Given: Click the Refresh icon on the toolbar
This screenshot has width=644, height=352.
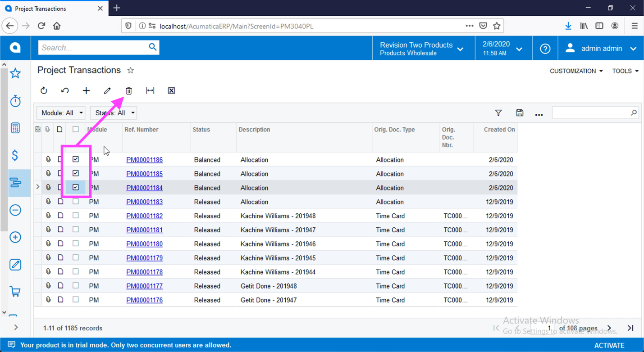Looking at the screenshot, I should [x=44, y=90].
